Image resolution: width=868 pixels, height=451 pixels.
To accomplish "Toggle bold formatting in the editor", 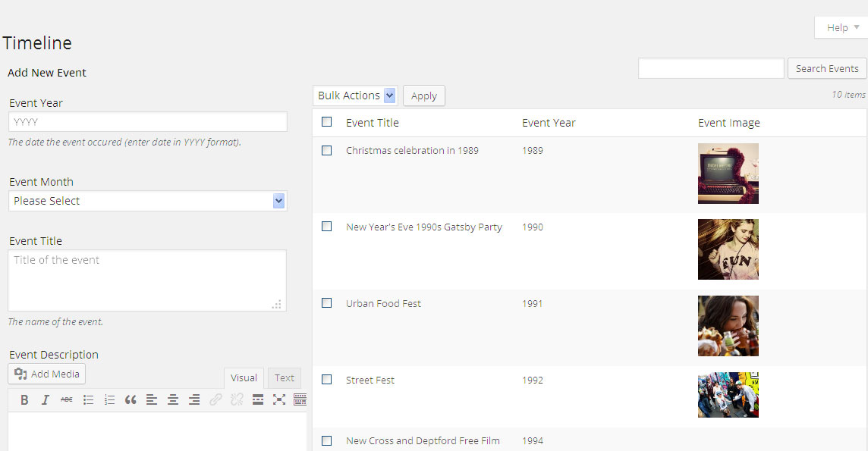I will point(24,400).
